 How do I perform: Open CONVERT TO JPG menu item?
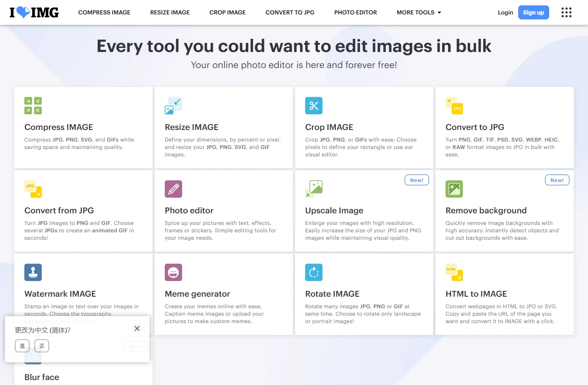click(290, 12)
